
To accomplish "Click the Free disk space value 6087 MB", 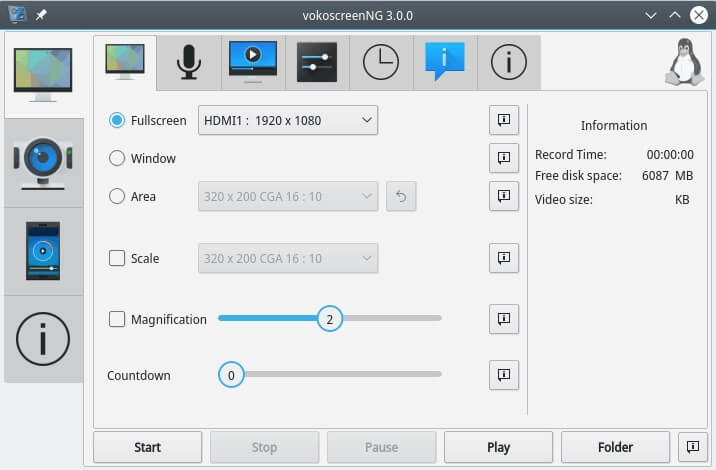I will coord(667,175).
